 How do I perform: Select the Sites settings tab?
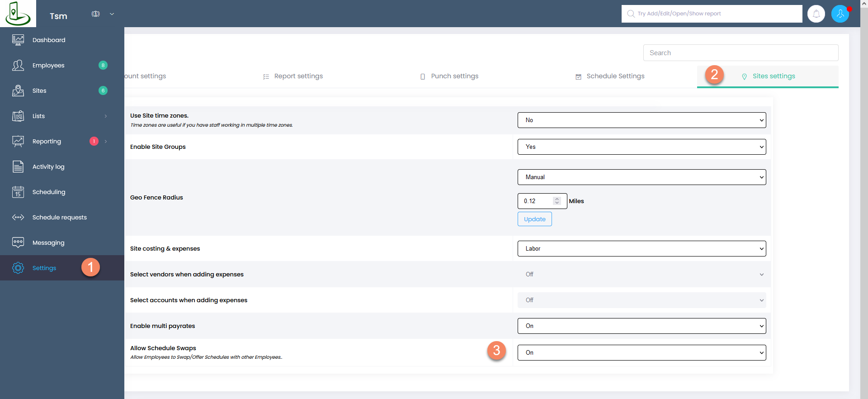(x=768, y=76)
